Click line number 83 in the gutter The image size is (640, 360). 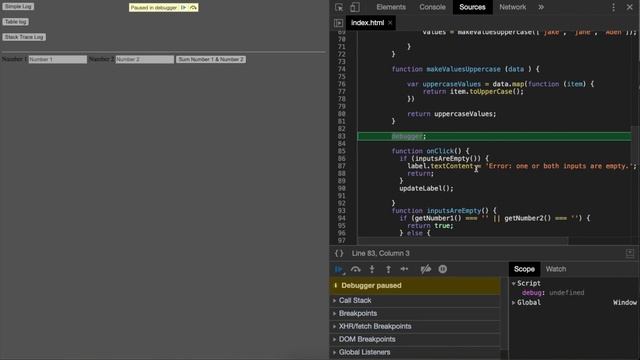[x=342, y=136]
